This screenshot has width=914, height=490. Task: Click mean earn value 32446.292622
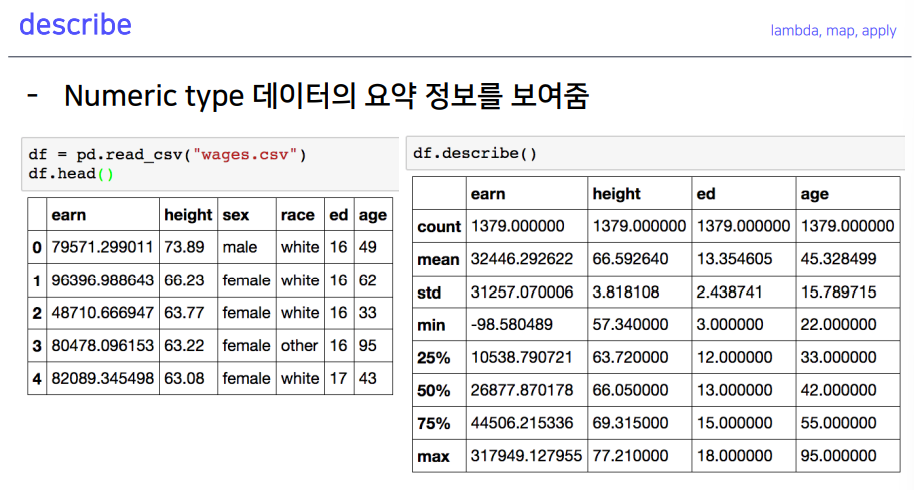[522, 259]
